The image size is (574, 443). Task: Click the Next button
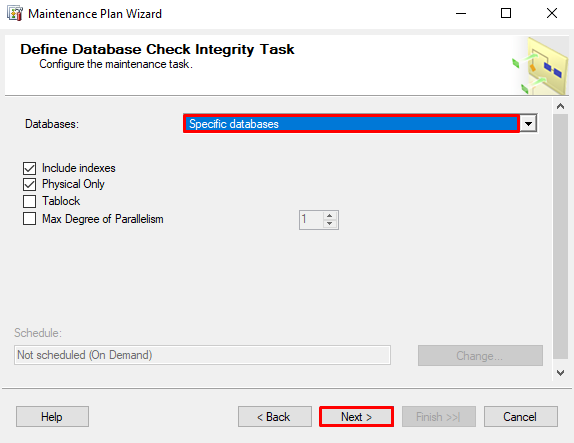(x=357, y=417)
